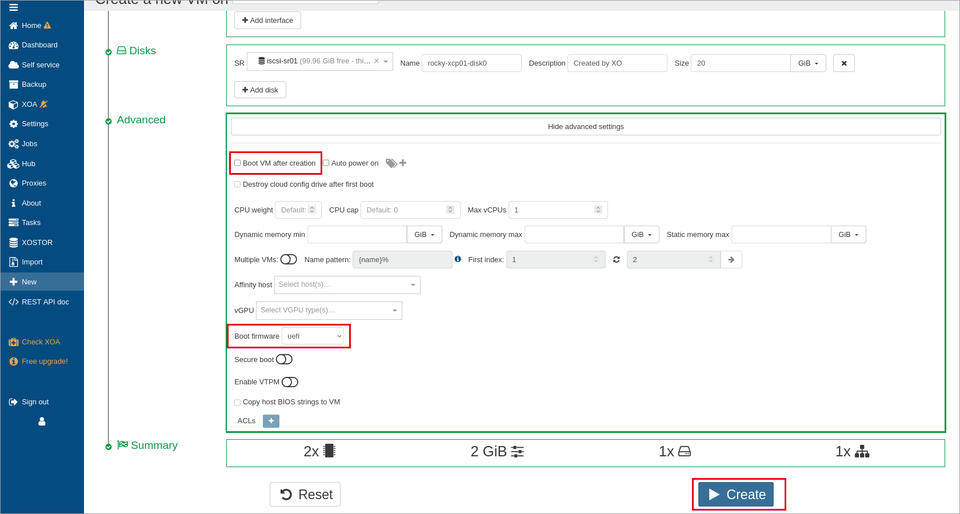
Task: Click the Name pattern info icon
Action: click(458, 259)
